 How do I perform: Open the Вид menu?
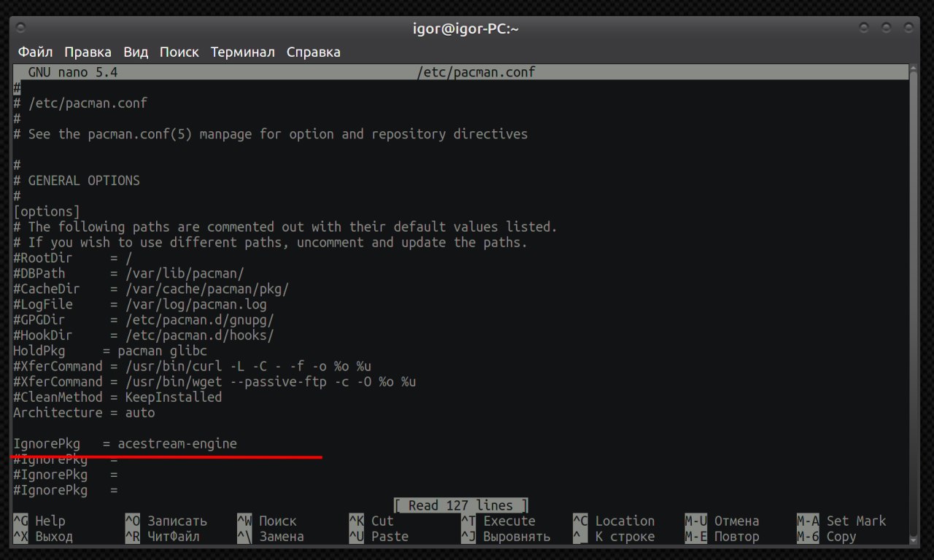pos(136,52)
